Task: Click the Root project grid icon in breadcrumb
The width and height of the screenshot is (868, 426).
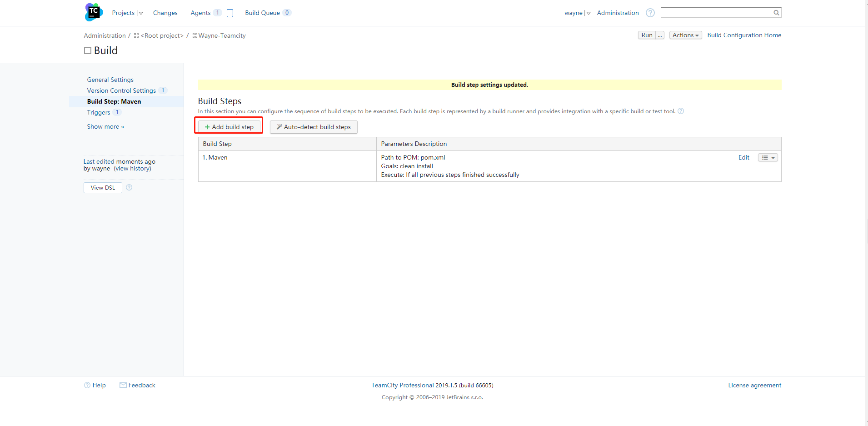Action: click(x=136, y=35)
